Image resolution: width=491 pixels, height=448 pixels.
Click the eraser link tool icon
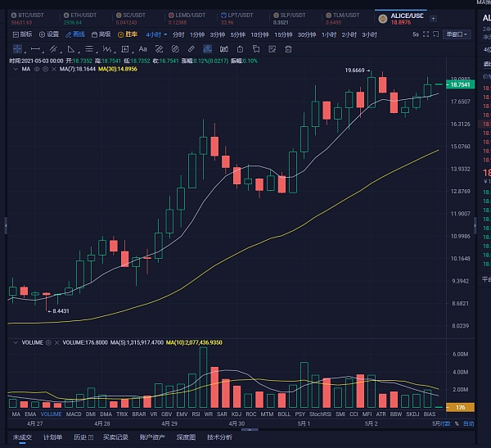coord(159,49)
